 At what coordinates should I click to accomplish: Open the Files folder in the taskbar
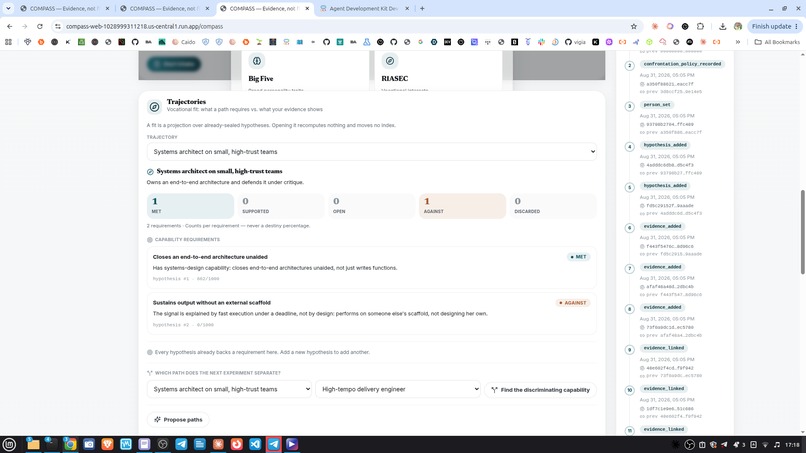coord(33,444)
